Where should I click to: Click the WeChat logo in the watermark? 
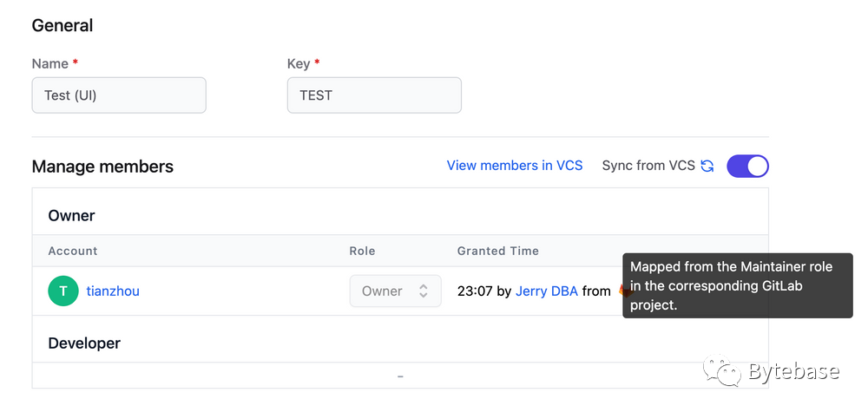(722, 372)
